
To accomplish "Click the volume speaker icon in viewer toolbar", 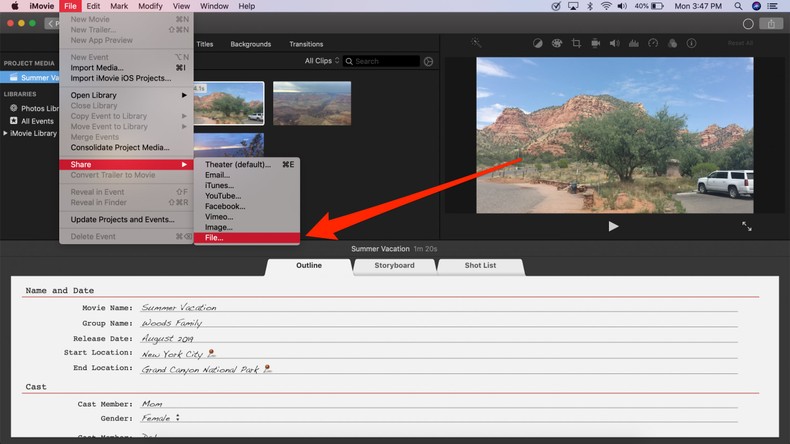I will click(x=614, y=43).
